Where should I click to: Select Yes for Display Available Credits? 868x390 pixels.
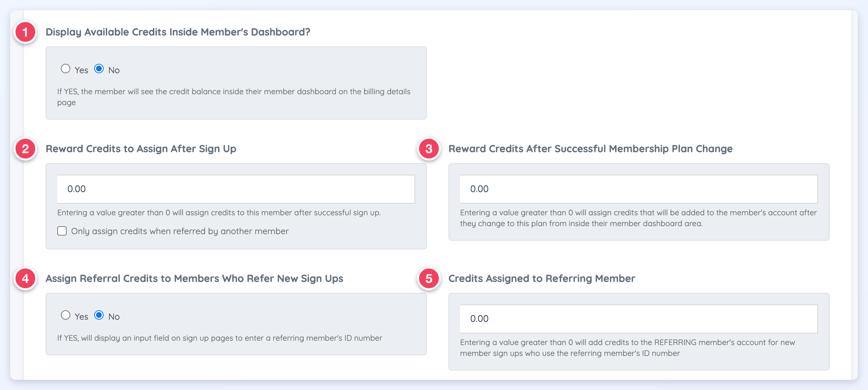(66, 69)
